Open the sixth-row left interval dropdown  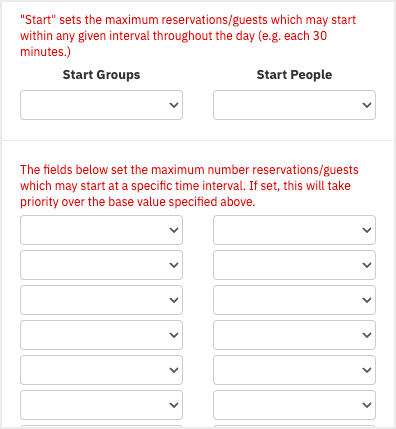pos(101,405)
